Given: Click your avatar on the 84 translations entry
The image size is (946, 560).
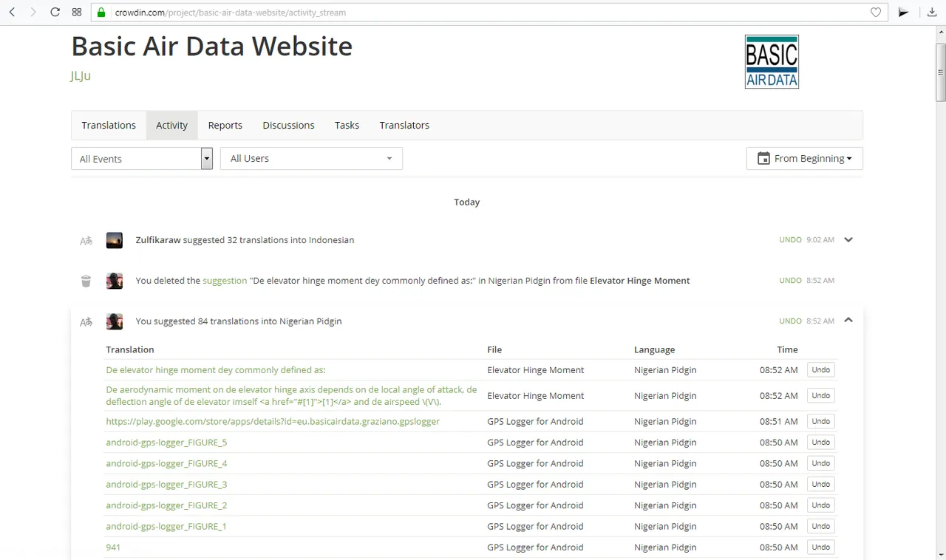Looking at the screenshot, I should (x=115, y=321).
